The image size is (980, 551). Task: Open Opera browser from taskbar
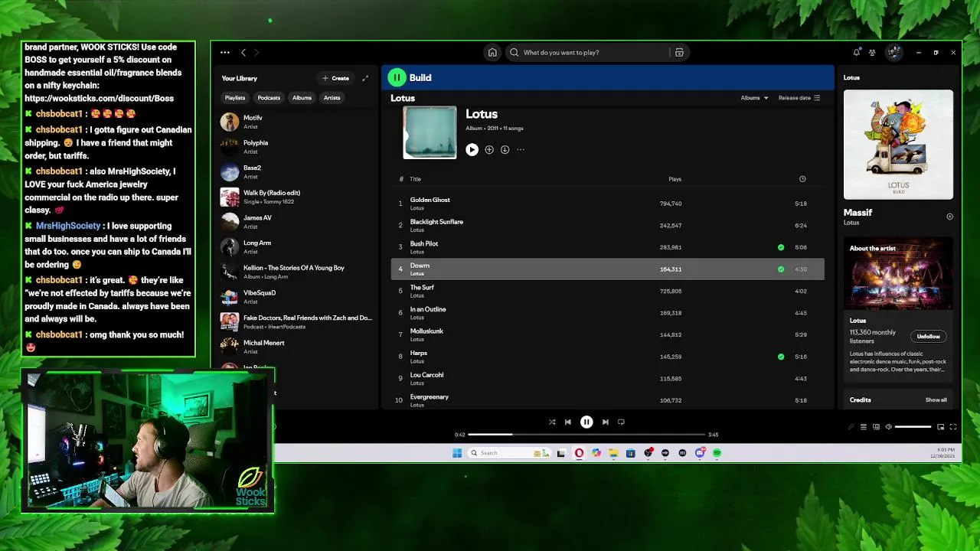(x=579, y=453)
